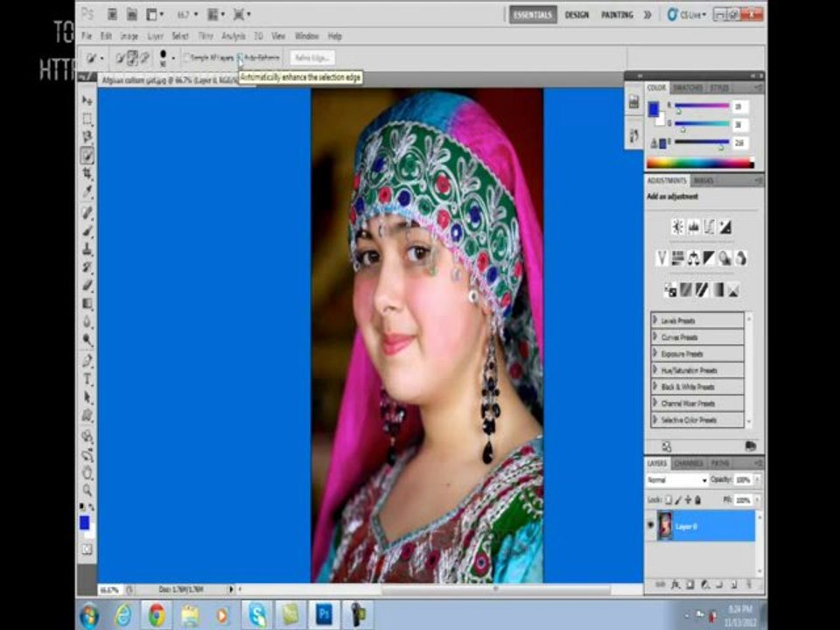Select the Eraser tool
840x630 pixels.
(87, 285)
